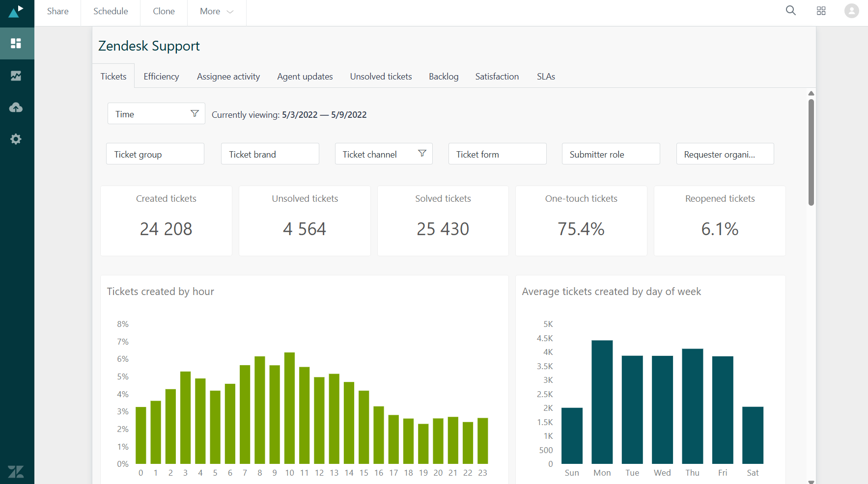The height and width of the screenshot is (484, 868).
Task: Click the Thu bar in day-of-week chart
Action: [693, 406]
